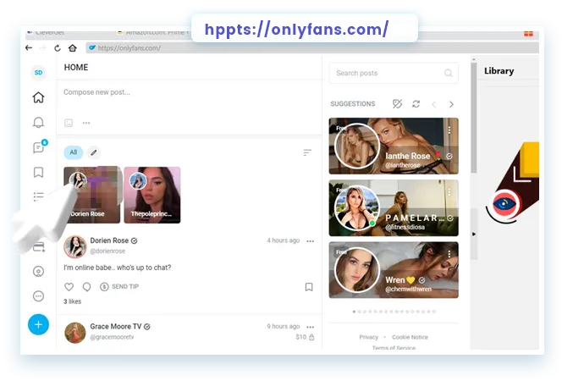
Task: Open Dorien Rose profile name
Action: coord(109,240)
